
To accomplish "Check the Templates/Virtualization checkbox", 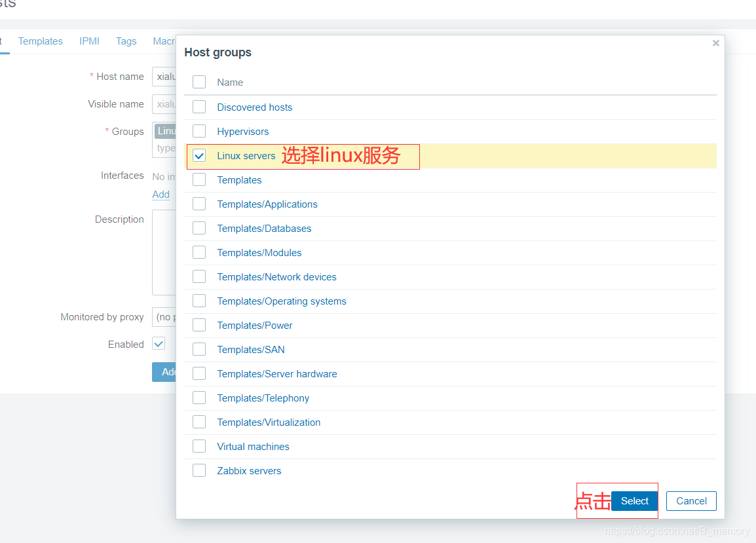I will click(199, 422).
